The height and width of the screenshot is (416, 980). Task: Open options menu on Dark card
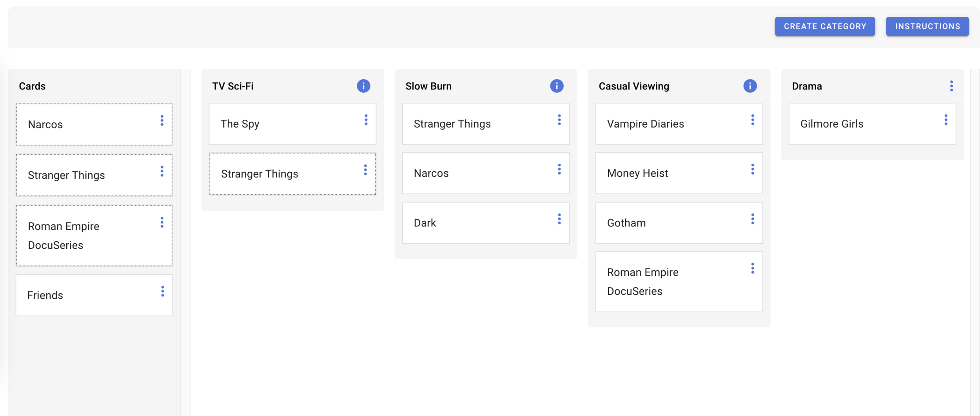[559, 219]
